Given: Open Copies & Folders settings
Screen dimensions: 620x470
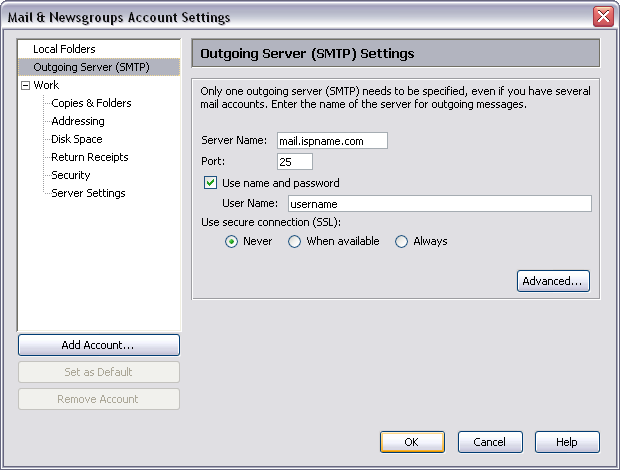Looking at the screenshot, I should pos(91,103).
